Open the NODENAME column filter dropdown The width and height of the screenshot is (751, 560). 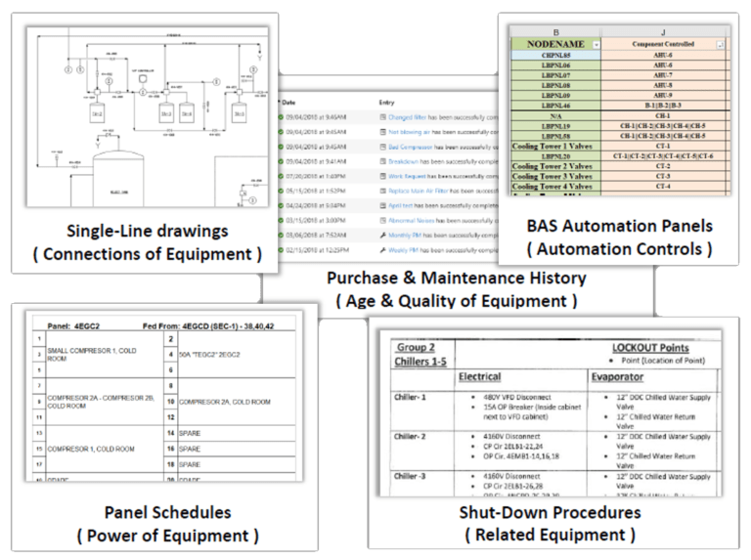click(x=596, y=45)
